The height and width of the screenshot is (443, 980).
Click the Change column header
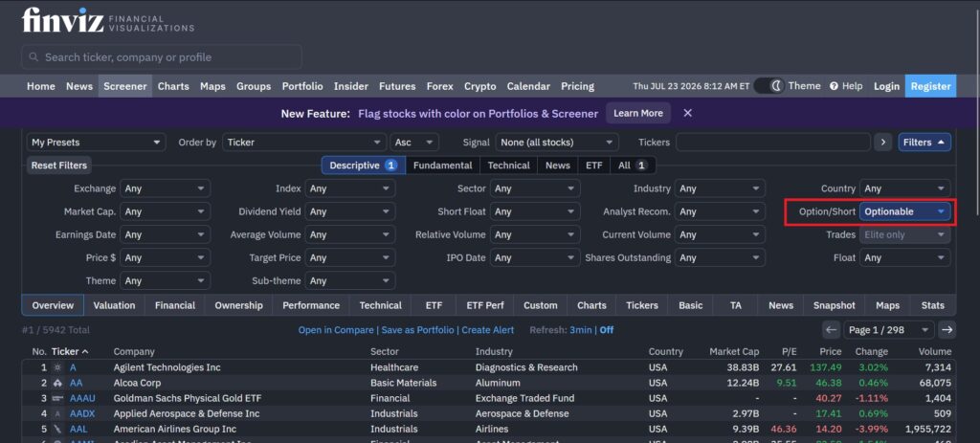pos(871,351)
